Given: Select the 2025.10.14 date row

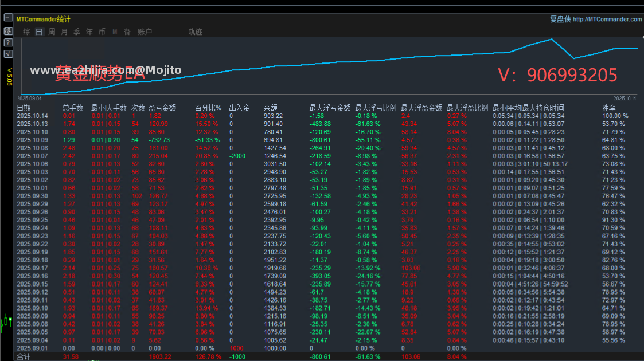Looking at the screenshot, I should [x=33, y=116].
